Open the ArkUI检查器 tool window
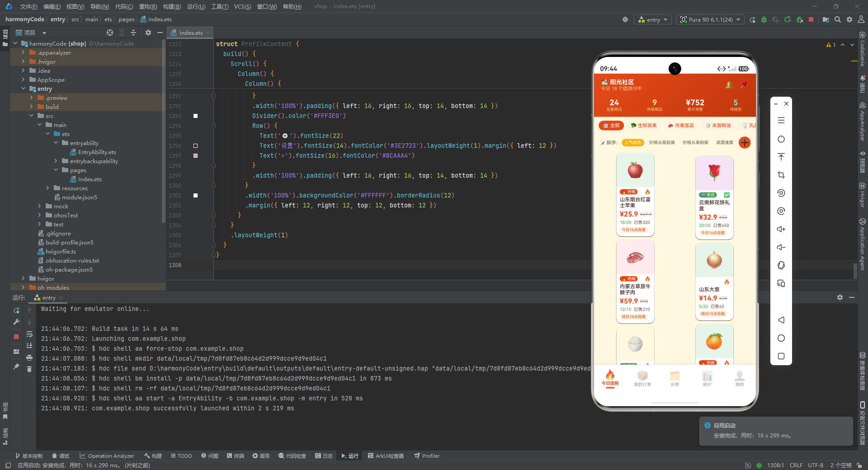Screen dimensions: 868x470 coord(386,456)
